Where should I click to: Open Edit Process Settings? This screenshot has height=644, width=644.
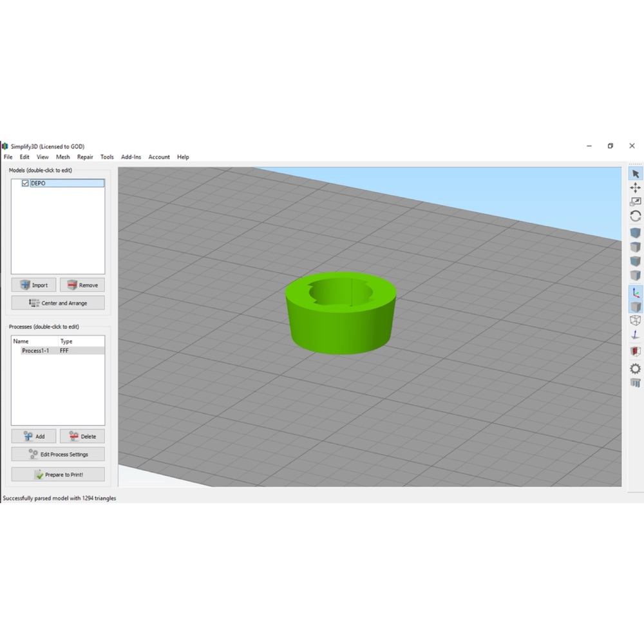[x=58, y=454]
